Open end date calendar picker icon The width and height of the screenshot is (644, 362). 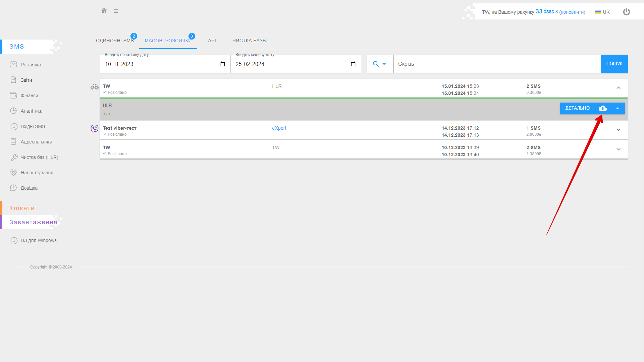353,64
